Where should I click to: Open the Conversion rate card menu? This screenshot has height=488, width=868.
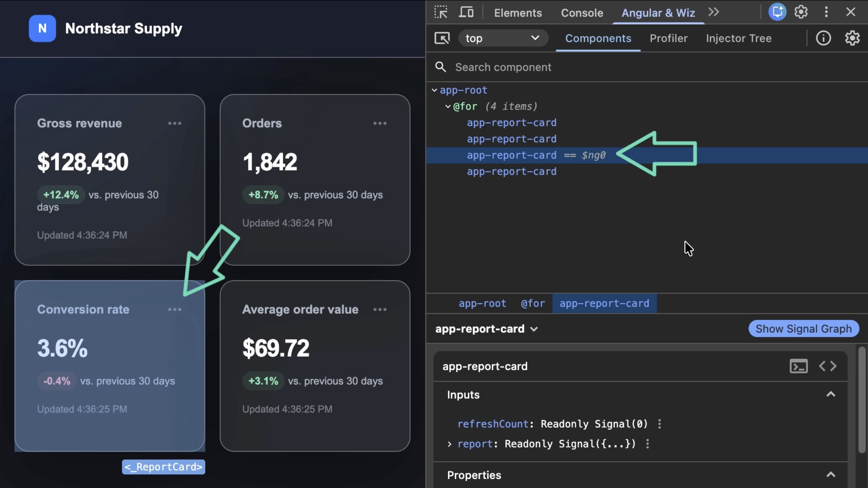[x=175, y=309]
